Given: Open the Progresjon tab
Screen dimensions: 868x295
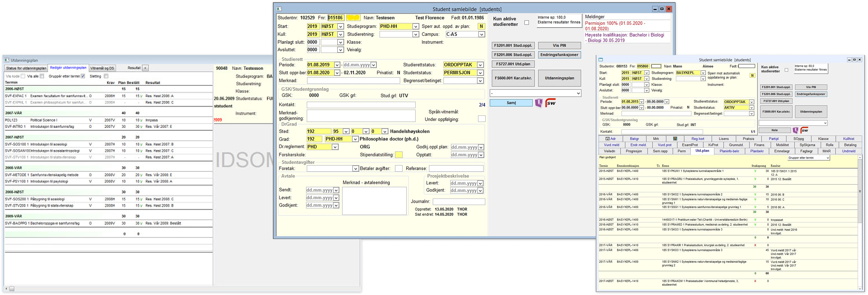Looking at the screenshot, I should pyautogui.click(x=634, y=151).
